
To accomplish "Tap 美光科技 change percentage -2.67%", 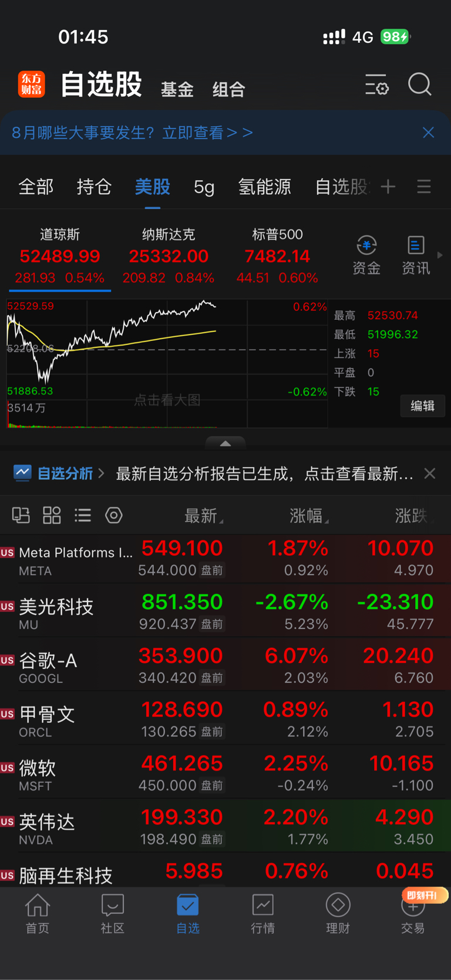I will [292, 602].
